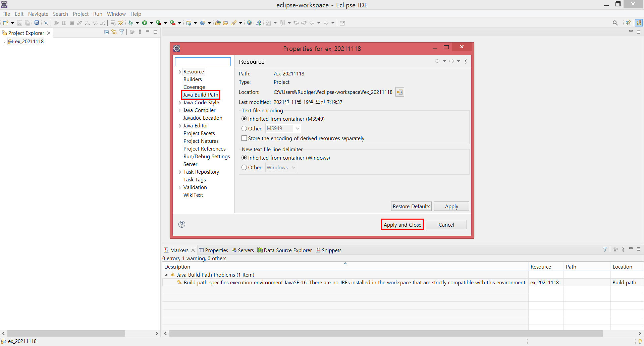Click the New file wizard toolbar icon
644x346 pixels.
[6, 23]
